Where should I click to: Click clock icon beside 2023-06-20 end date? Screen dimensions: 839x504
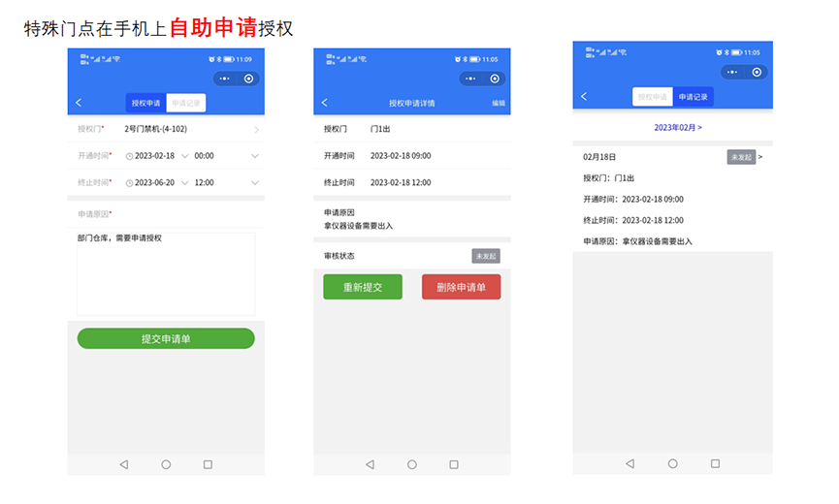pyautogui.click(x=129, y=182)
